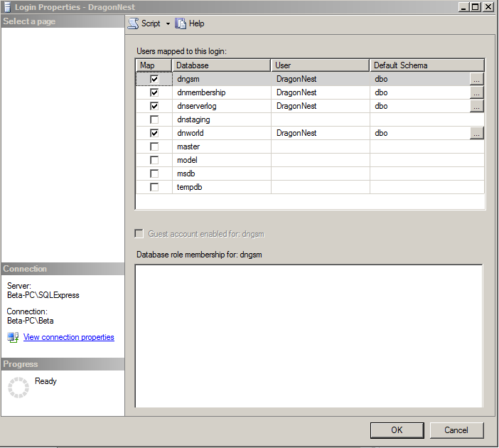This screenshot has height=448, width=499.
Task: Select the dngsm database cell
Action: pos(222,79)
